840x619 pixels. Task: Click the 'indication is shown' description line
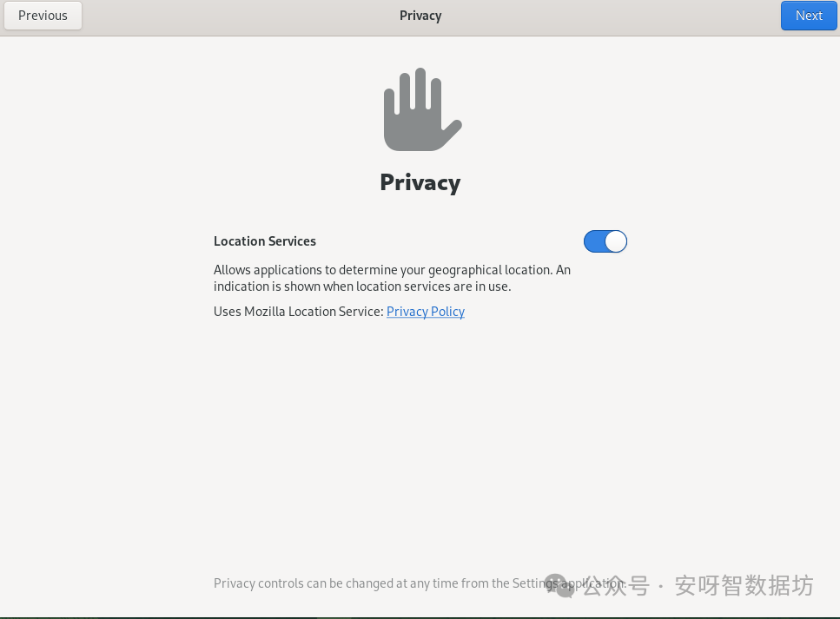tap(362, 286)
